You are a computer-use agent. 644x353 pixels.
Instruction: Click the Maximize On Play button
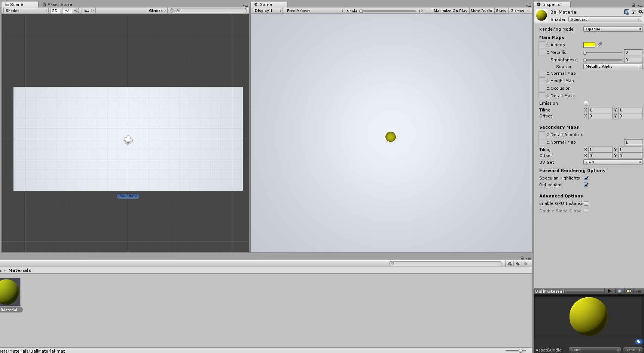tap(450, 10)
